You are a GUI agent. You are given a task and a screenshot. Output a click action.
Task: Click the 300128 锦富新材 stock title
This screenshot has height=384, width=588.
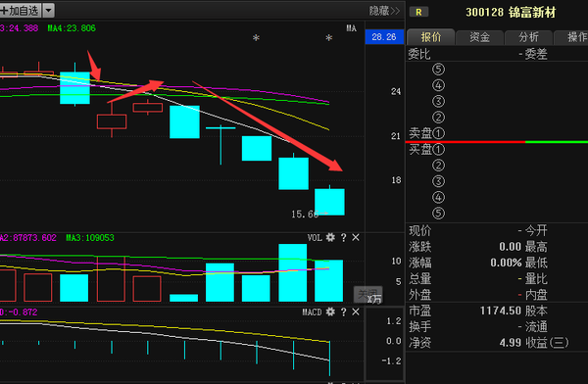[511, 13]
